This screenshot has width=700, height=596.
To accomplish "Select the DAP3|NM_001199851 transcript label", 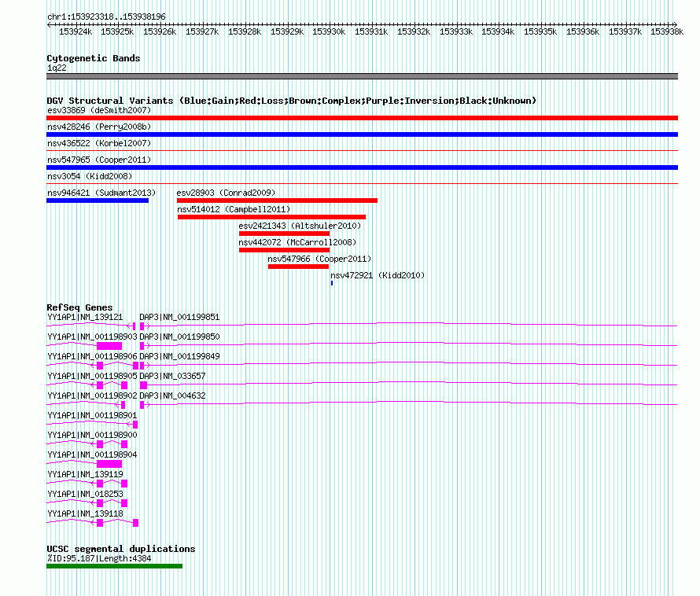I will pos(179,317).
